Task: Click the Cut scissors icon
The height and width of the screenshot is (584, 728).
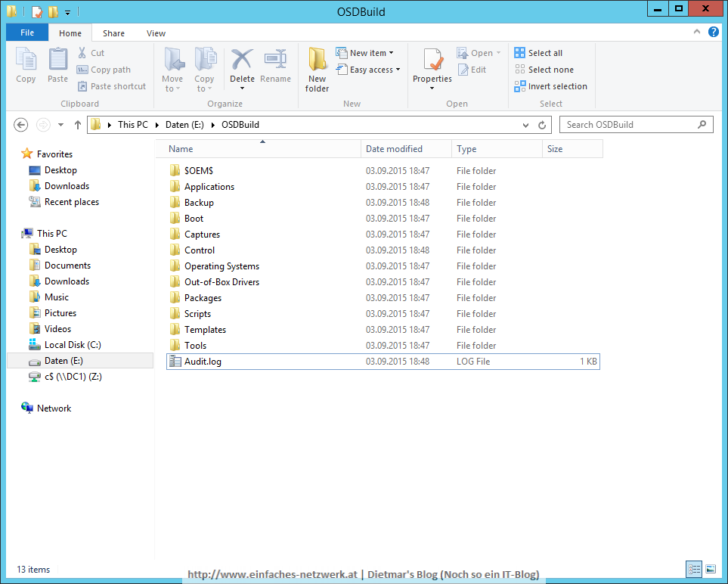Action: point(82,53)
